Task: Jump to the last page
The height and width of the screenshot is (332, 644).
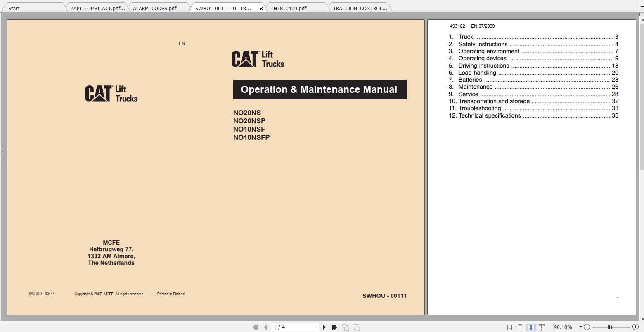Action: tap(334, 327)
